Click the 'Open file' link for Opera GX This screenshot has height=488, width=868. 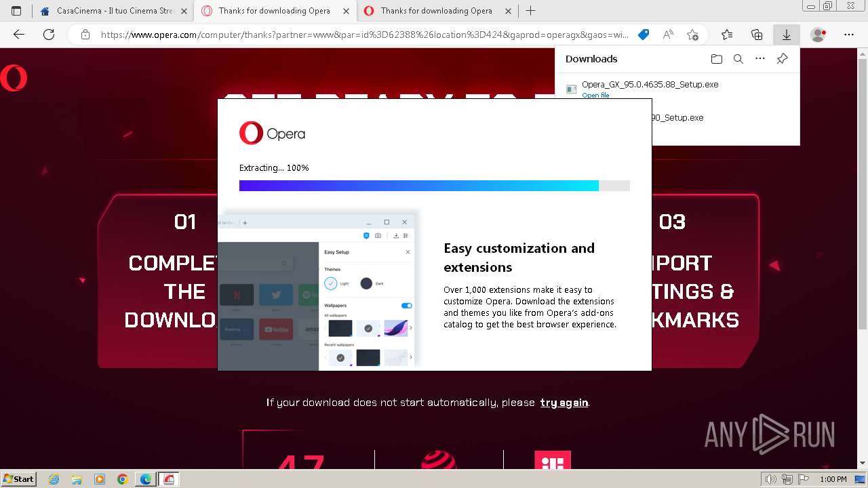[x=595, y=96]
